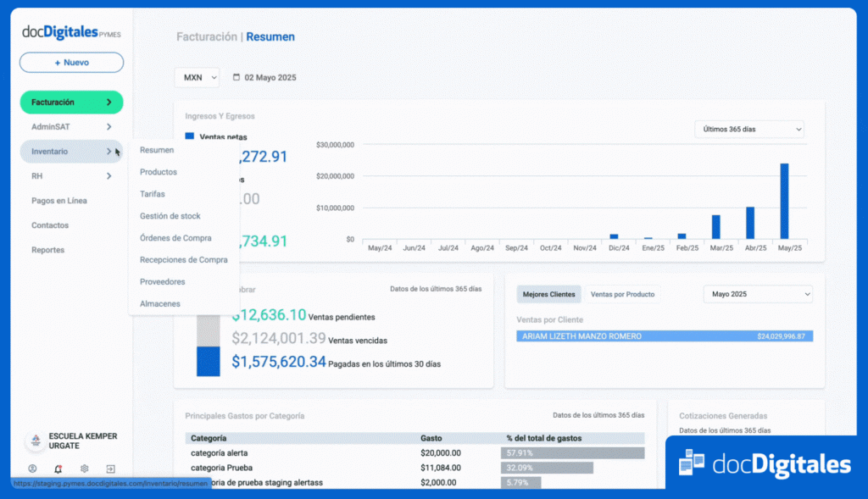
Task: Click the % del total de gastos header
Action: coord(544,438)
